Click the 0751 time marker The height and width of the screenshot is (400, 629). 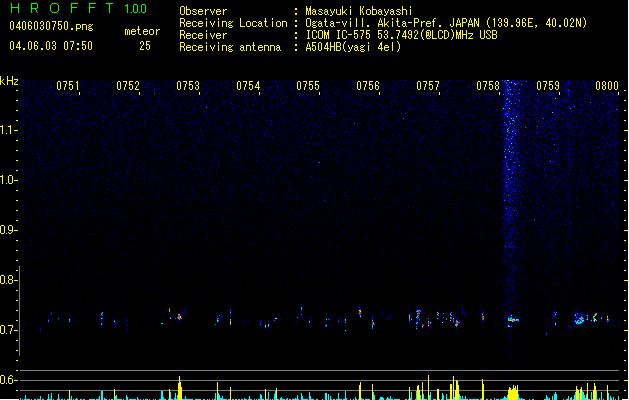point(68,86)
